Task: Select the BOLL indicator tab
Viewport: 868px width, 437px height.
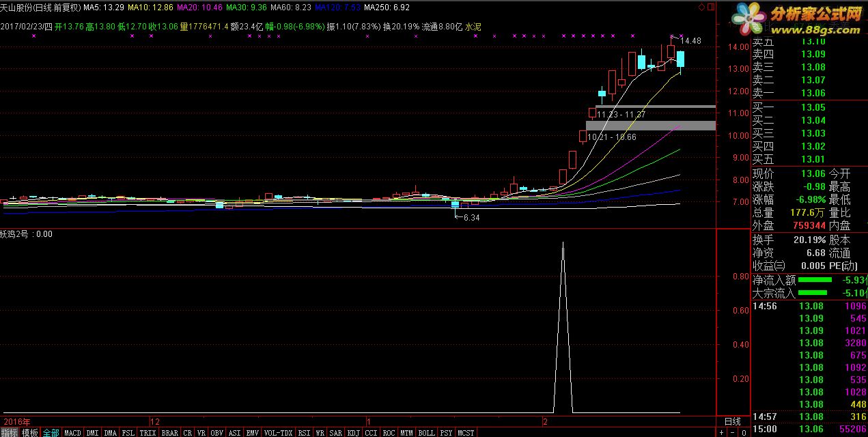Action: pyautogui.click(x=427, y=433)
